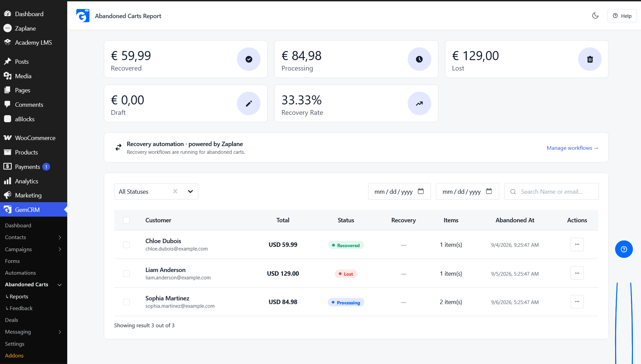Open calendar picker in first date field
The height and width of the screenshot is (364, 641).
pos(421,191)
